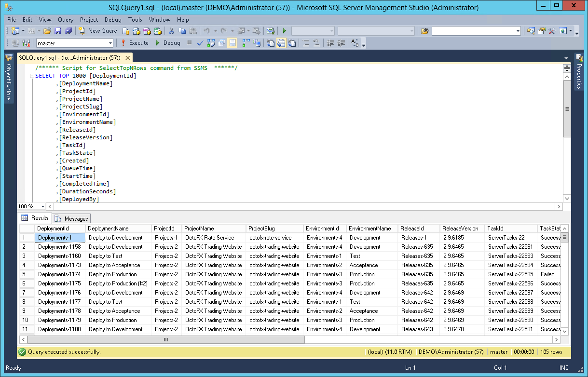Save the query with the Save icon
588x377 pixels.
58,31
